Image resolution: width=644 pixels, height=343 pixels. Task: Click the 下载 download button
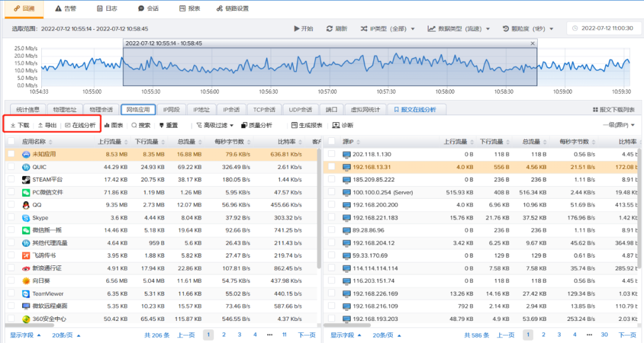(x=20, y=125)
